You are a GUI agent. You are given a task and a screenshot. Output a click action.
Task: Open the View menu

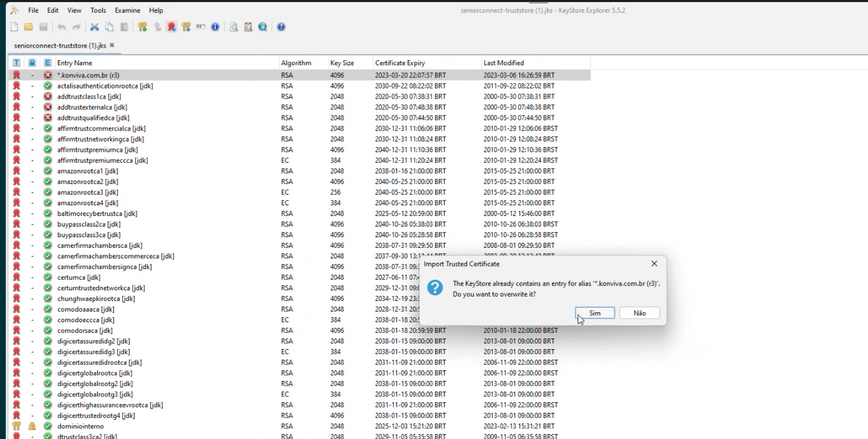(x=74, y=10)
